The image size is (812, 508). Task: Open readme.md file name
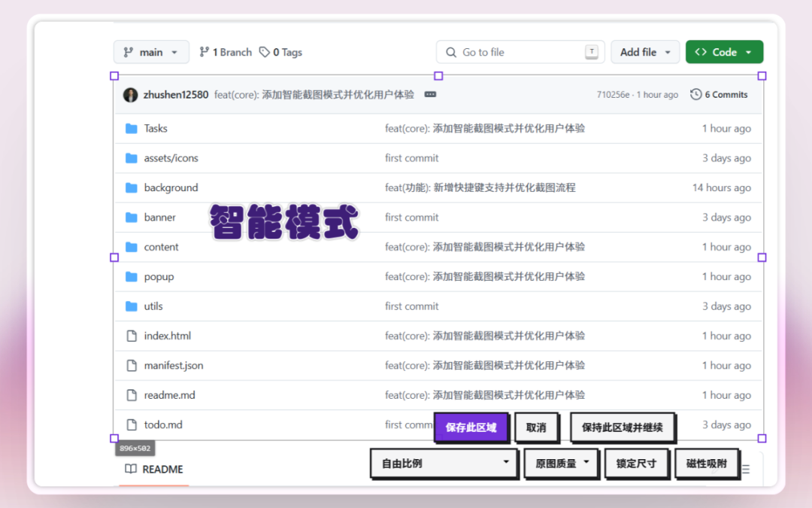170,395
